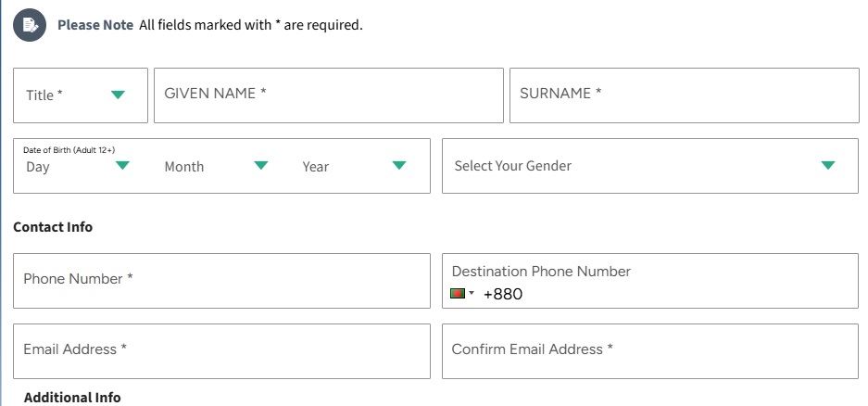Click the Day placeholder text
The width and height of the screenshot is (868, 406).
38,167
